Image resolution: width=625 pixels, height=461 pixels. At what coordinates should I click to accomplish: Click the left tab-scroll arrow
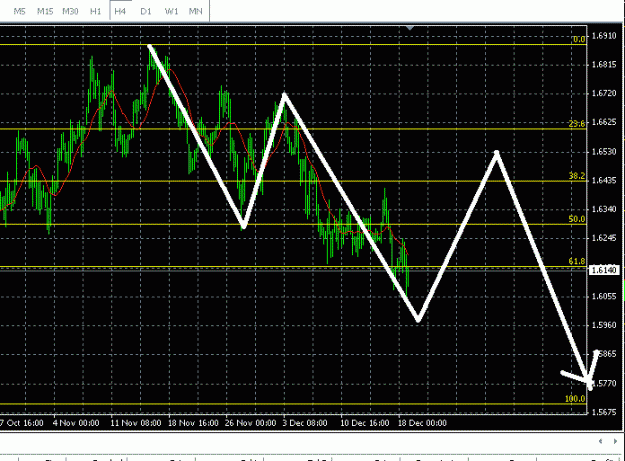tap(601, 441)
